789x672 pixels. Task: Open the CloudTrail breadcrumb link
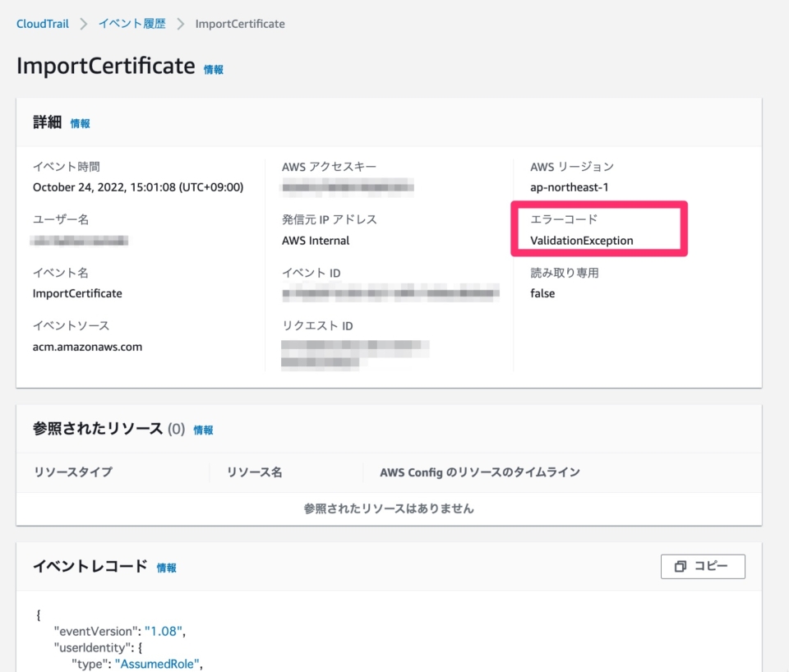pos(42,24)
